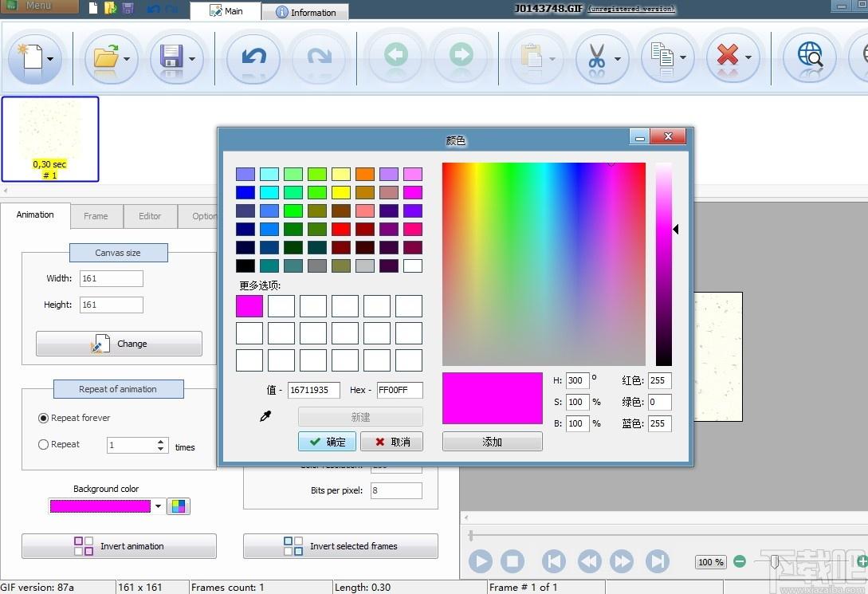This screenshot has width=868, height=594.
Task: Select the Repeat forever radio button
Action: 43,418
